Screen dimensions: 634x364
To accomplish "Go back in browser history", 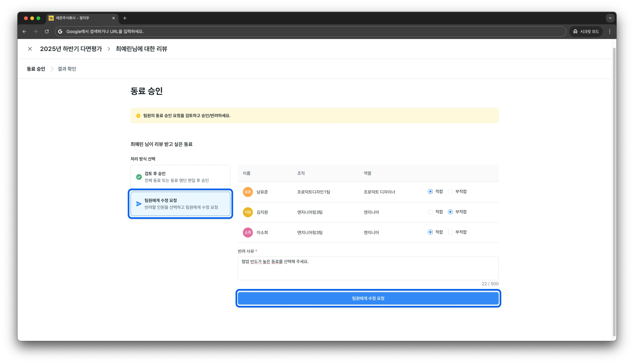I will 24,32.
